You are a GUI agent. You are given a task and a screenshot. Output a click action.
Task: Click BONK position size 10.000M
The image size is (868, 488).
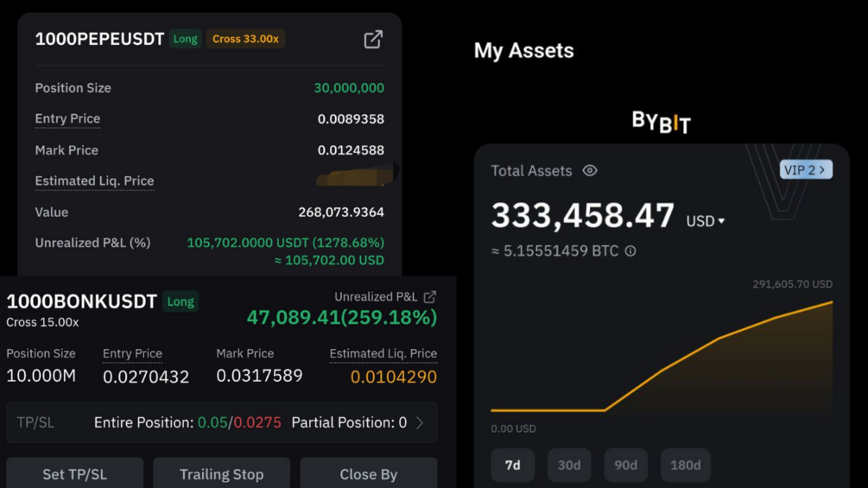(41, 376)
